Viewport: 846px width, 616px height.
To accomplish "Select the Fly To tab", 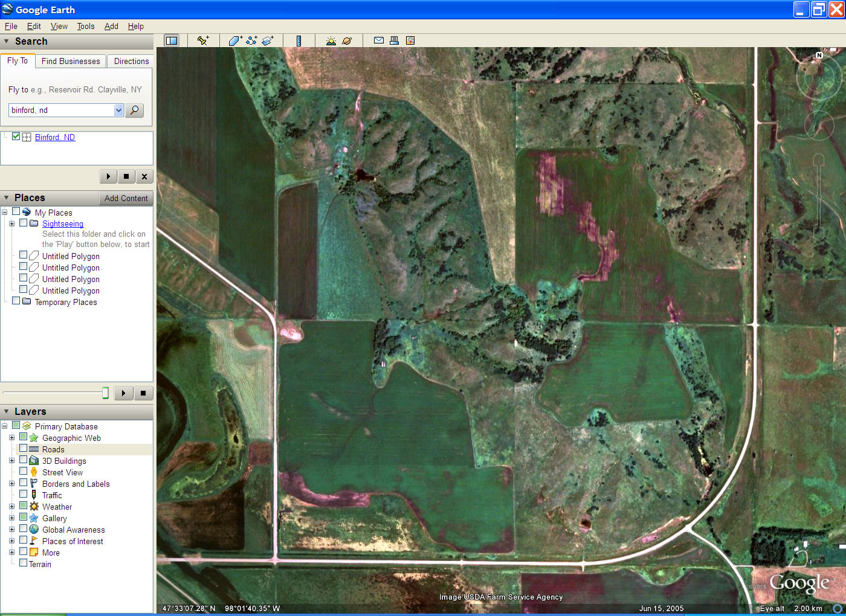I will (18, 60).
